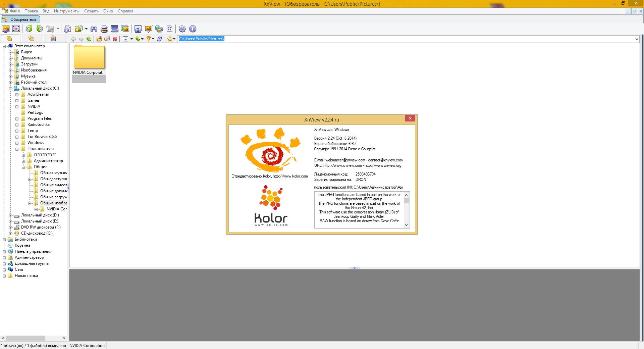This screenshot has height=349, width=644.
Task: Click the Print icon
Action: click(x=104, y=29)
